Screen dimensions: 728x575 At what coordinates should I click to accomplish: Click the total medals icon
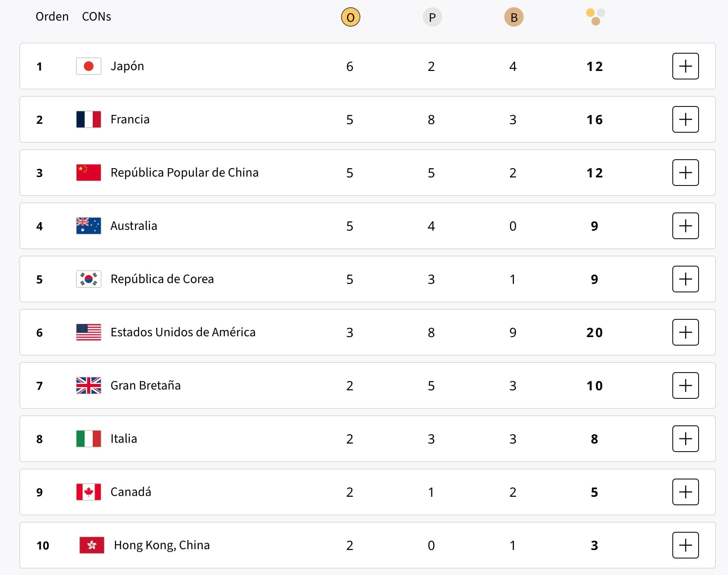pyautogui.click(x=595, y=17)
